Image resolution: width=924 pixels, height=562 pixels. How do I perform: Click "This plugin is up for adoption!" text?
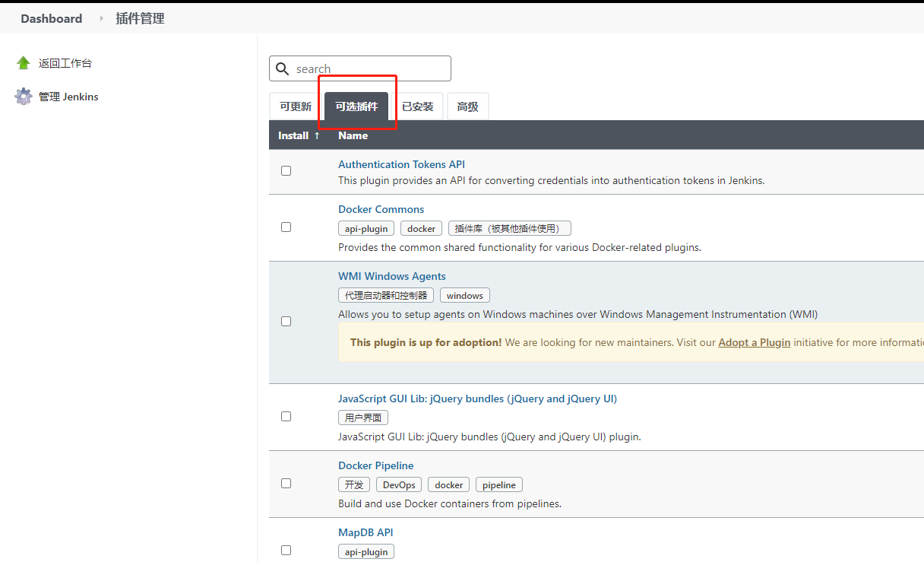tap(426, 342)
